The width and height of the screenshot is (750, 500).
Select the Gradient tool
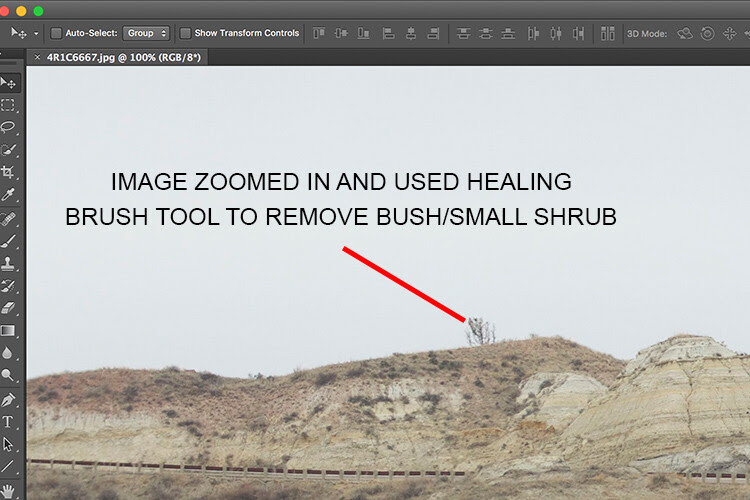click(x=8, y=331)
